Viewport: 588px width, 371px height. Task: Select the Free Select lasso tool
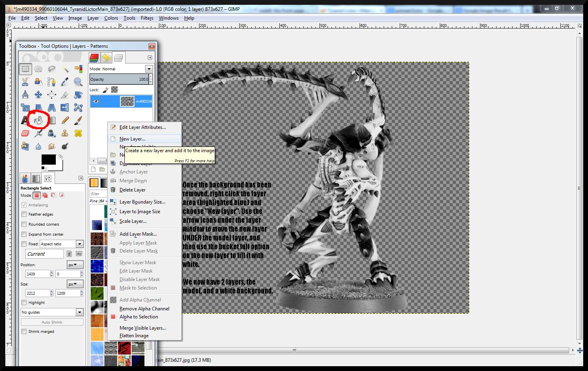(x=52, y=69)
